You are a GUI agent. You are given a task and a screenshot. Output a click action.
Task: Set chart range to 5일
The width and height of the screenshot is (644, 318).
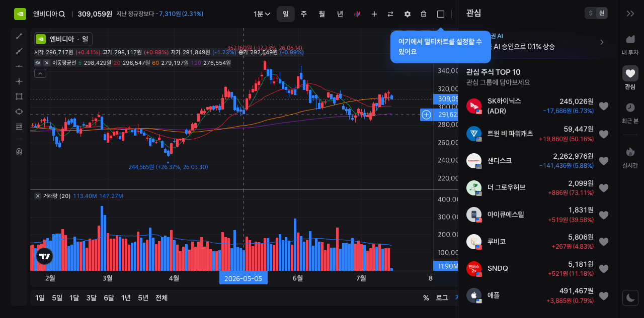click(x=57, y=298)
